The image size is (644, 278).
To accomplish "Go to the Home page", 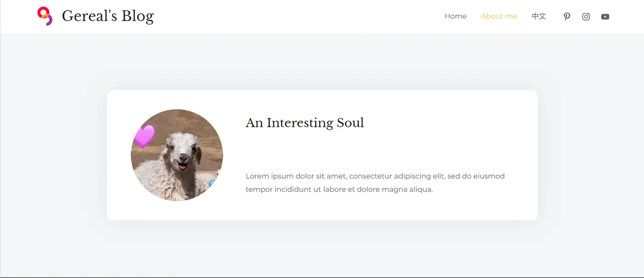I will click(455, 16).
